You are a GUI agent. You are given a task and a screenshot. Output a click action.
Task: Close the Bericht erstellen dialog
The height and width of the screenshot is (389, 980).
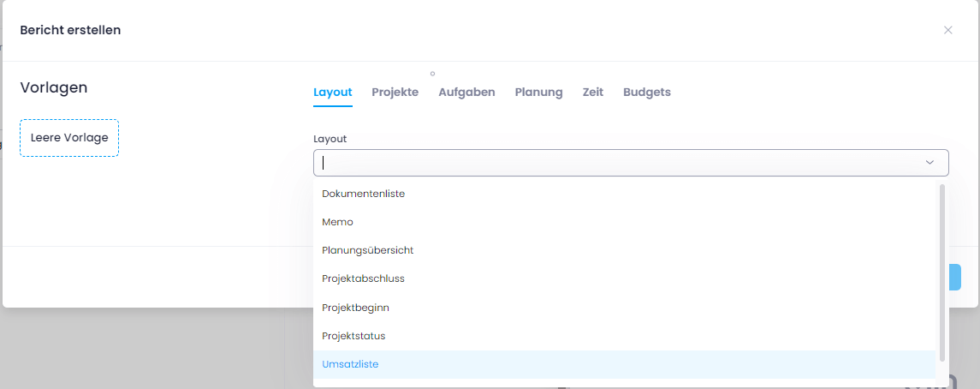coord(947,30)
